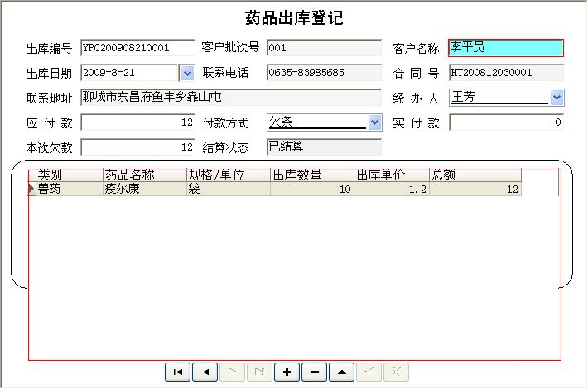Click the 药品名称 column header
Screen dimensions: 588x389
point(144,175)
